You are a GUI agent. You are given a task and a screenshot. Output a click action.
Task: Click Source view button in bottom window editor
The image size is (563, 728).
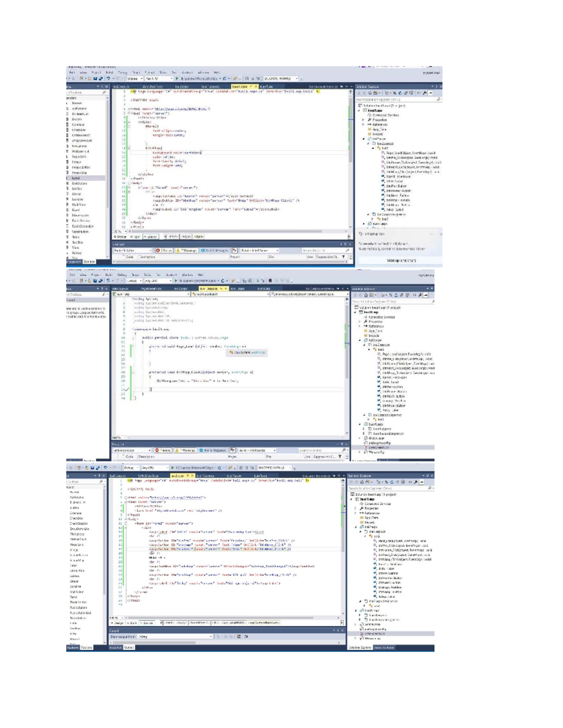point(147,623)
